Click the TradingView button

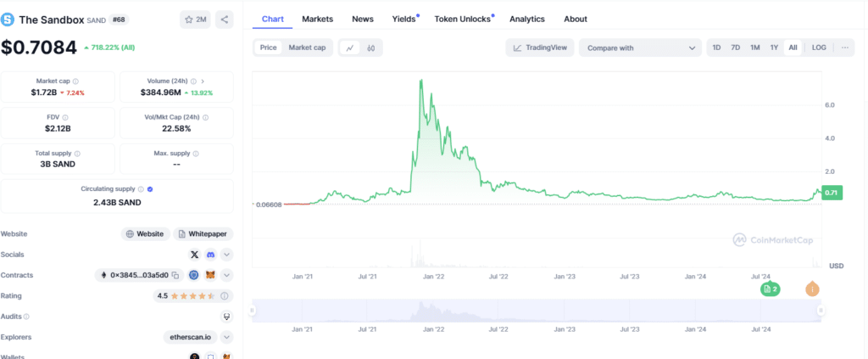pos(540,48)
